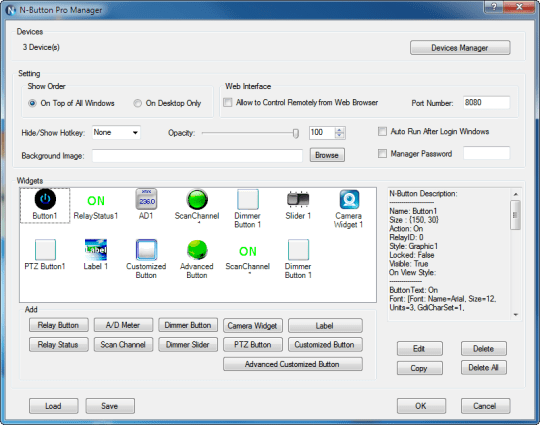Image resolution: width=540 pixels, height=425 pixels.
Task: Select the green ScanChannel light in first row
Action: [197, 199]
